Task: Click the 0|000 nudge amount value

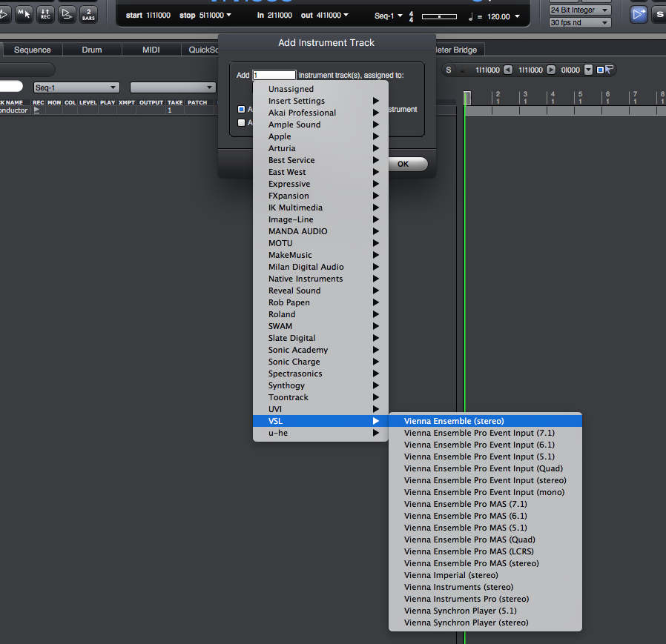Action: tap(570, 70)
